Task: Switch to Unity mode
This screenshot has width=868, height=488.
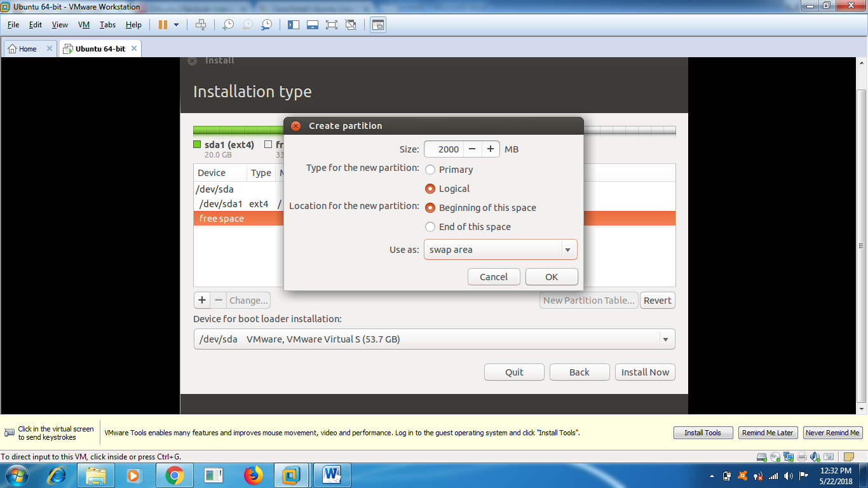Action: 350,25
